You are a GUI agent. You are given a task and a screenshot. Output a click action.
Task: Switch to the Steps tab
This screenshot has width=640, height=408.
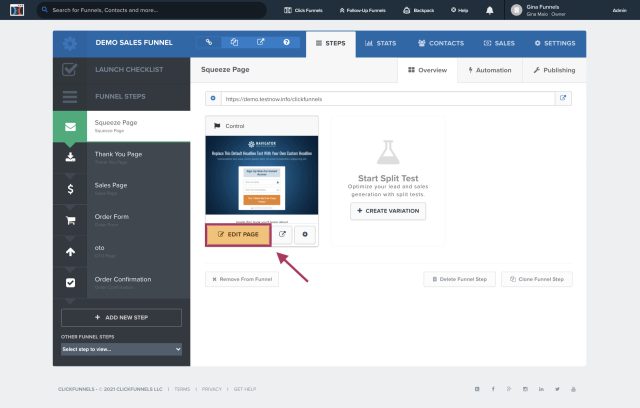pyautogui.click(x=331, y=44)
